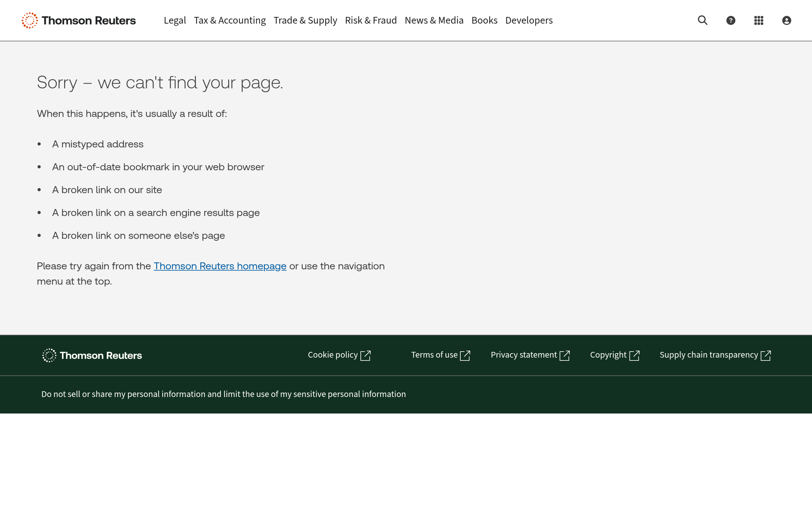The height and width of the screenshot is (508, 812).
Task: Click the "A broken link on our site" text
Action: pos(107,190)
